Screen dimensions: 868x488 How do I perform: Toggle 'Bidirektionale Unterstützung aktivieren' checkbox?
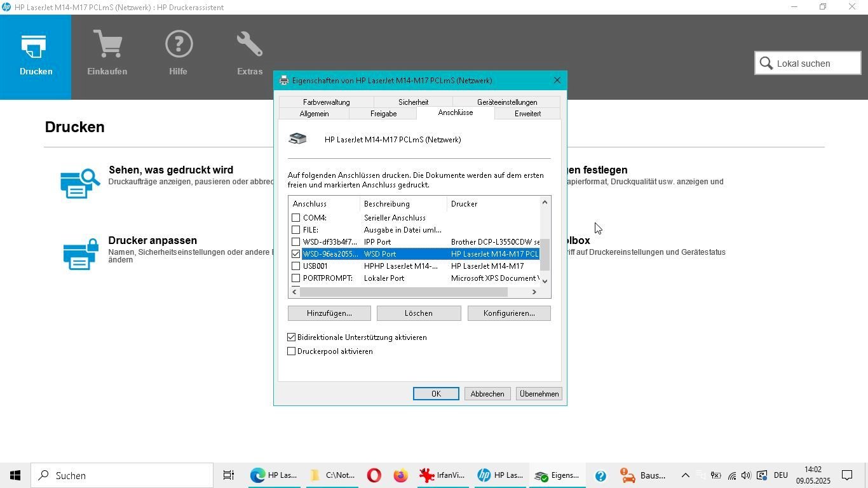[292, 337]
